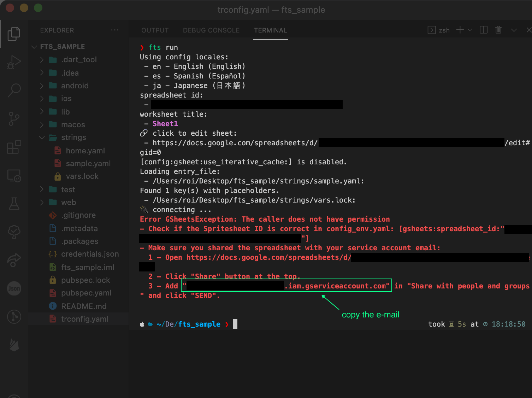Click the Google Sheets edit link
532x398 pixels.
point(235,143)
